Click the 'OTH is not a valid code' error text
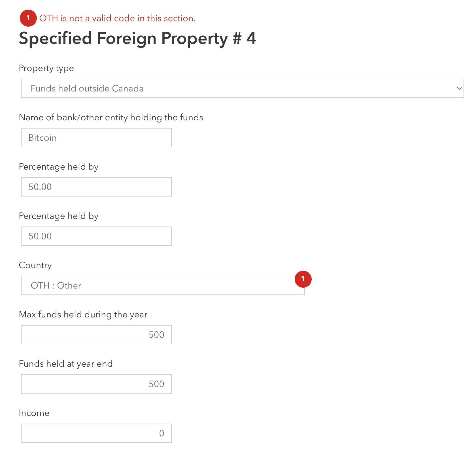The width and height of the screenshot is (476, 457). coord(117,18)
